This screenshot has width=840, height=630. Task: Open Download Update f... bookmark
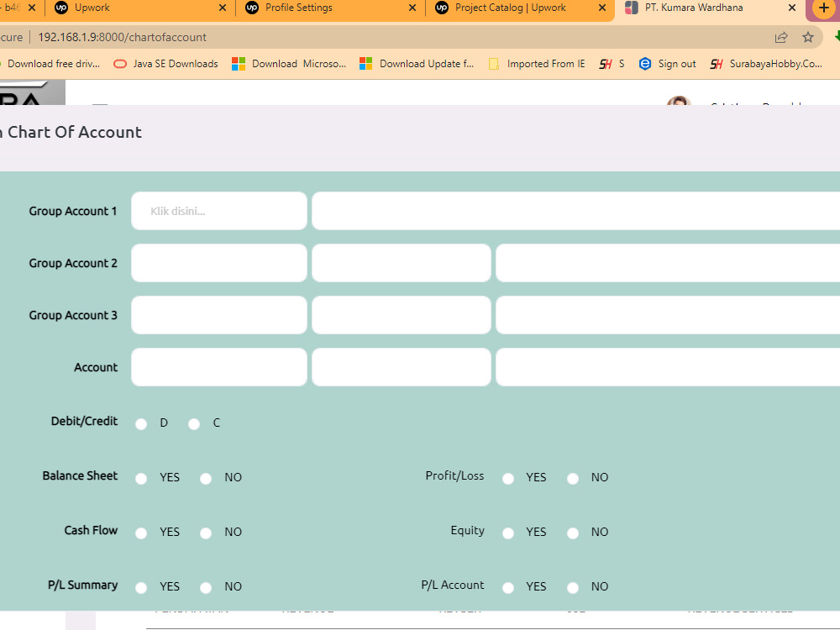pyautogui.click(x=417, y=64)
